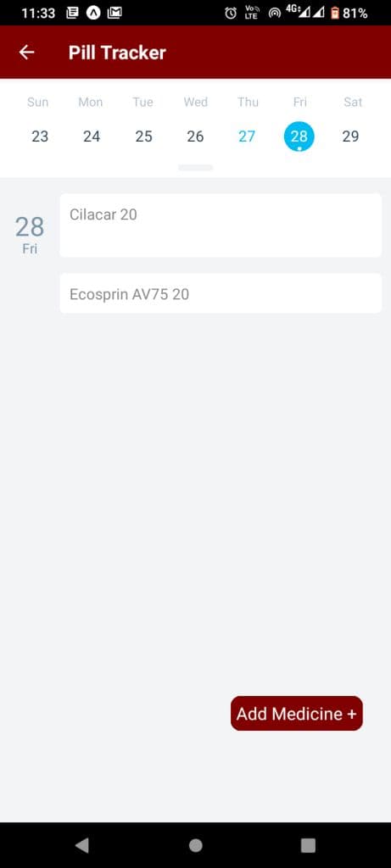This screenshot has width=391, height=868.
Task: Select Wednesday 26 date
Action: [195, 136]
